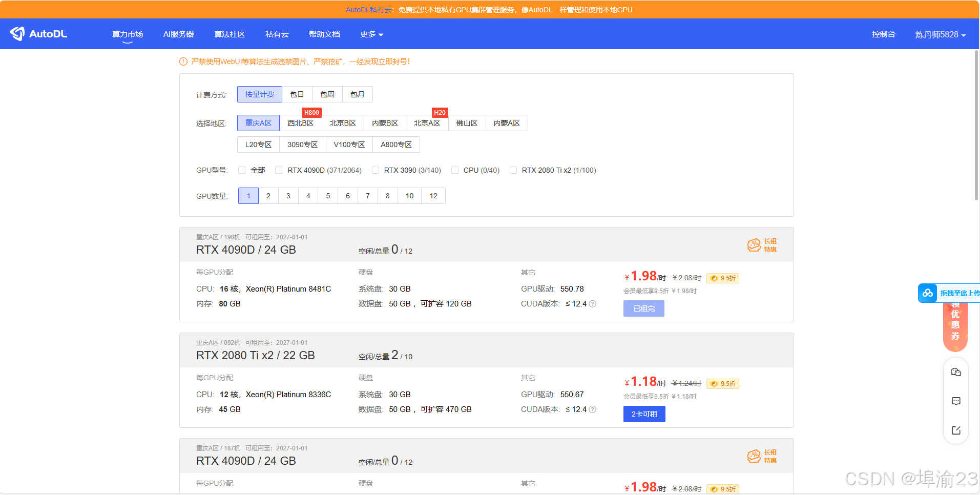This screenshot has width=980, height=495.
Task: Open 私有云 in navigation
Action: [x=277, y=34]
